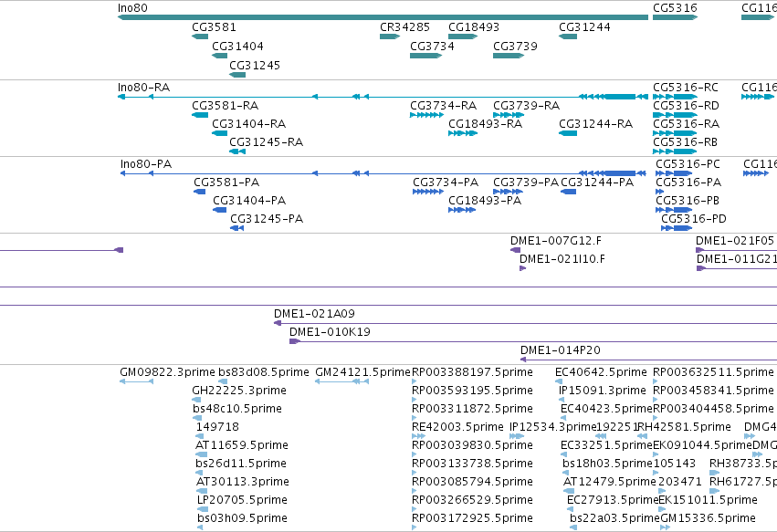Select the DME1-010K19 clone label
Viewport: 777px width, 532px height.
coord(330,332)
